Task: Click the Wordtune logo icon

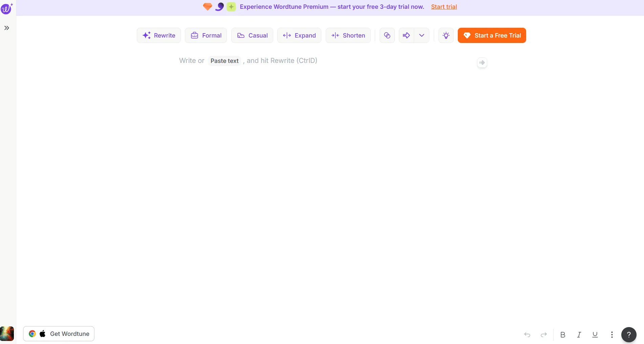Action: 7,8
